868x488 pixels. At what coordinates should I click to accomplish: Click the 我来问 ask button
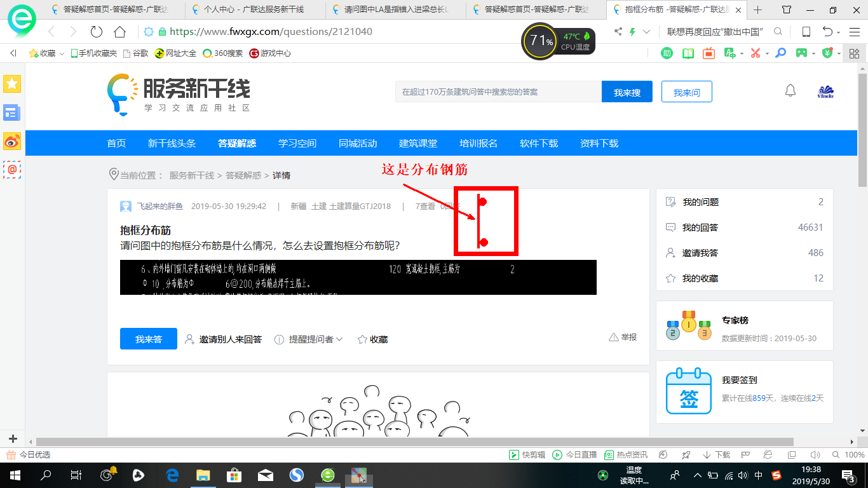[x=686, y=92]
